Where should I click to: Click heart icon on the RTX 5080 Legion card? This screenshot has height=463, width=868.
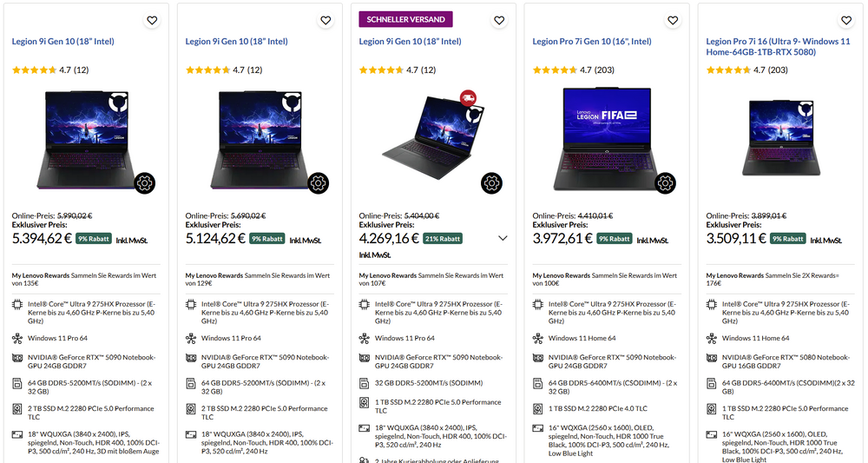pos(846,20)
